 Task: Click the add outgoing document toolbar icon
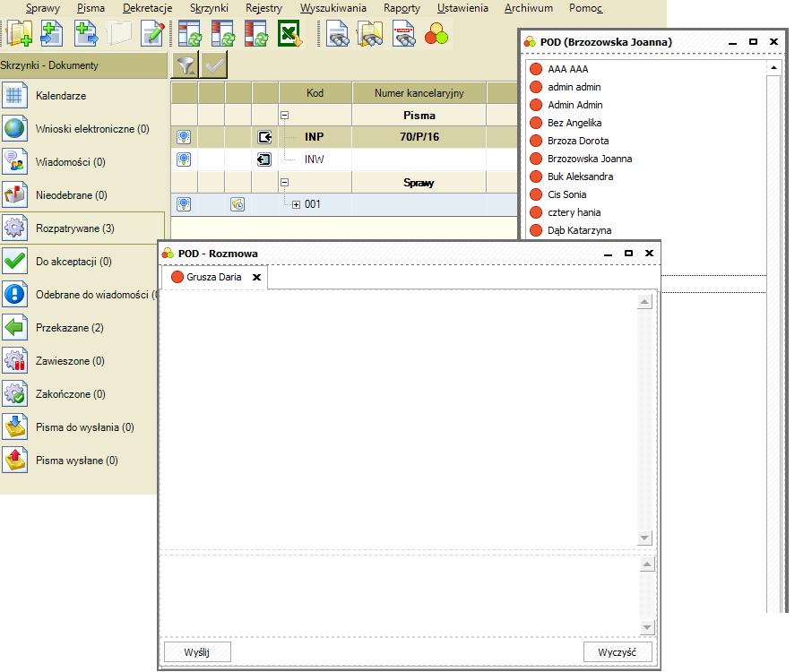pyautogui.click(x=85, y=34)
